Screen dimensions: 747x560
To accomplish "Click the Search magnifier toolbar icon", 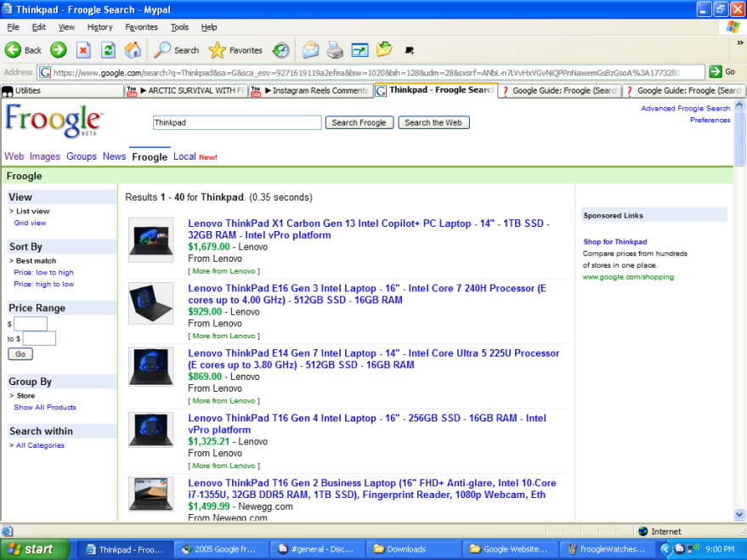I will click(x=162, y=50).
